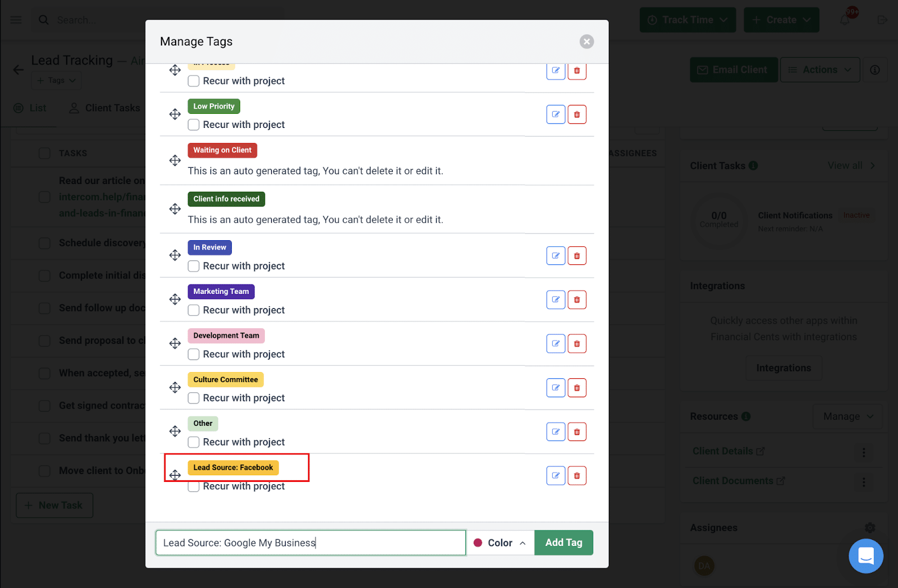Open the Resources Manage dropdown

point(848,416)
